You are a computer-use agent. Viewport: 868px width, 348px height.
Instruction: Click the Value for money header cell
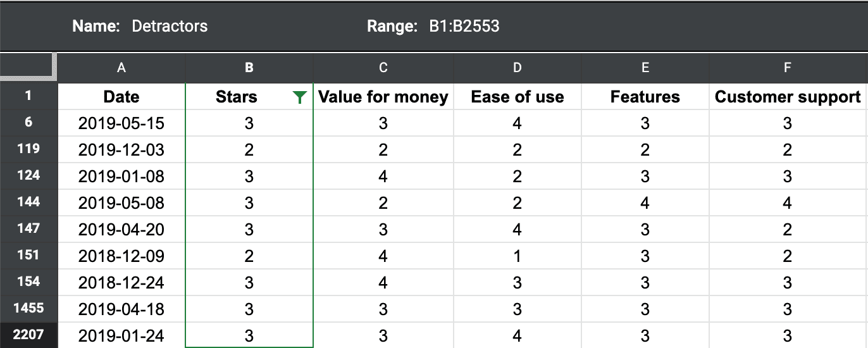click(x=383, y=97)
